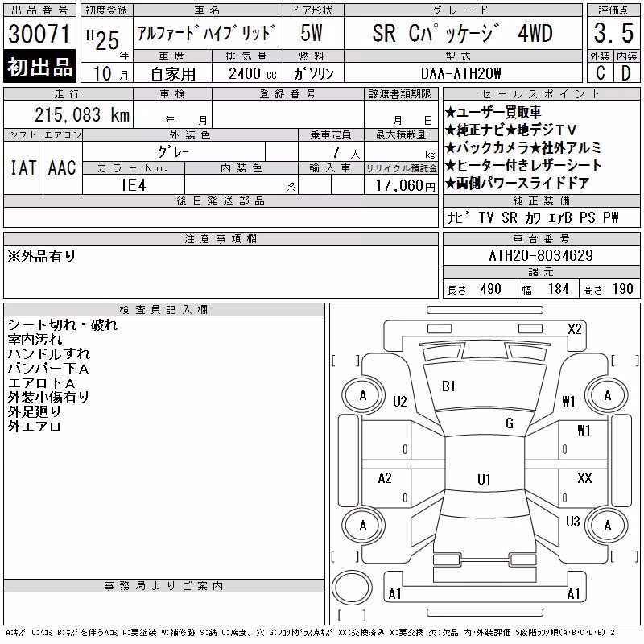The width and height of the screenshot is (644, 644).
Task: Click the G windshield chip mark
Action: (510, 423)
